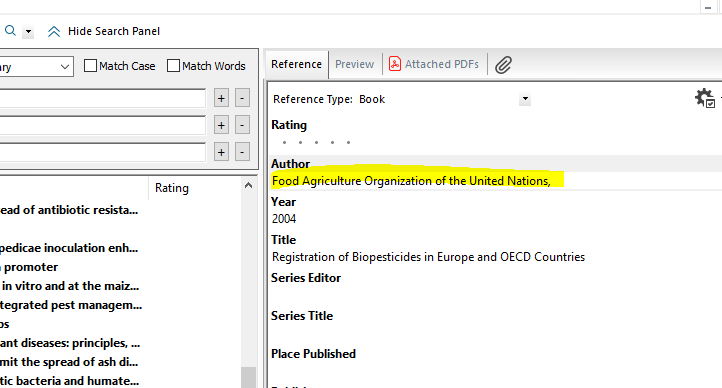The height and width of the screenshot is (388, 722).
Task: Set rating to one star dot
Action: click(285, 142)
